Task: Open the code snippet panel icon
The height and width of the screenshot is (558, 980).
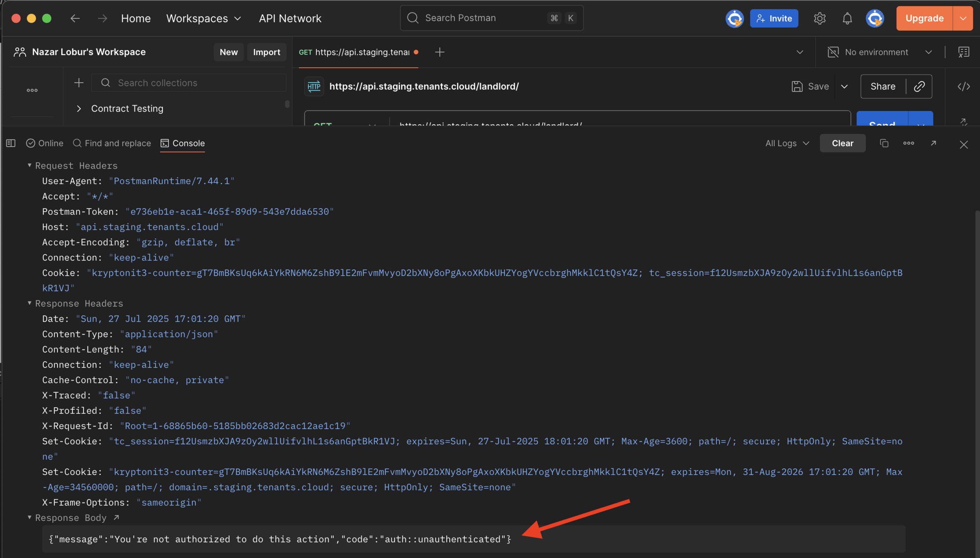Action: click(963, 86)
